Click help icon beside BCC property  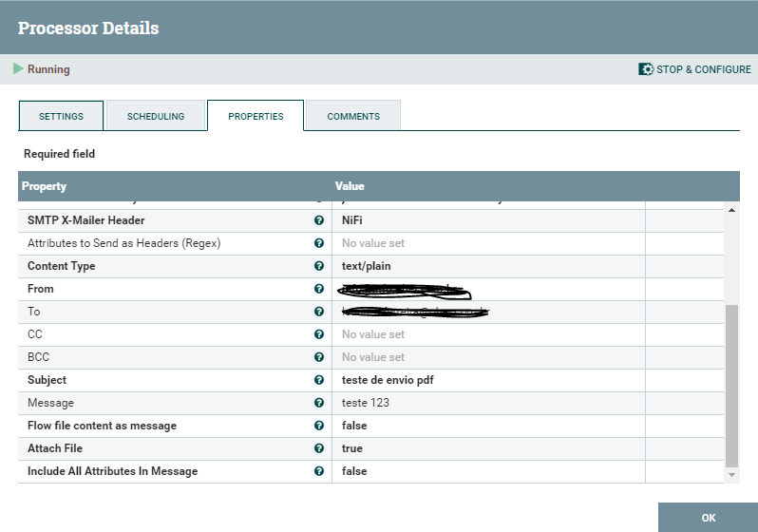tap(319, 357)
